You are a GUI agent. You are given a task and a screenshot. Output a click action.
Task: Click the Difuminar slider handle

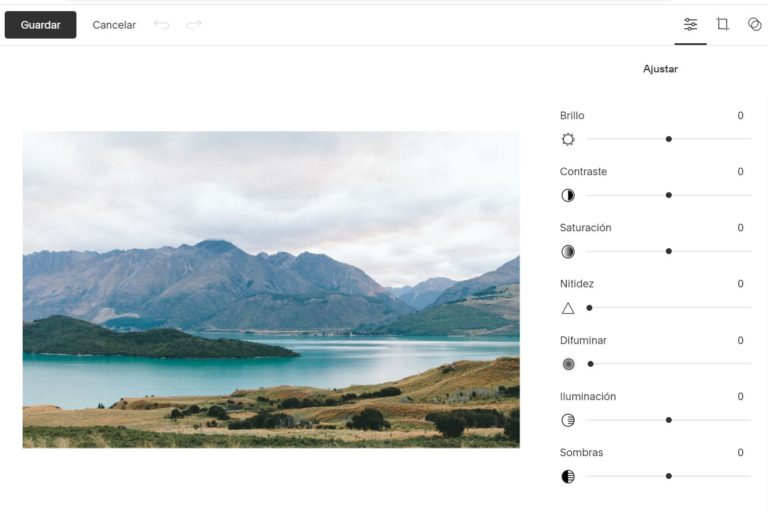coord(591,364)
